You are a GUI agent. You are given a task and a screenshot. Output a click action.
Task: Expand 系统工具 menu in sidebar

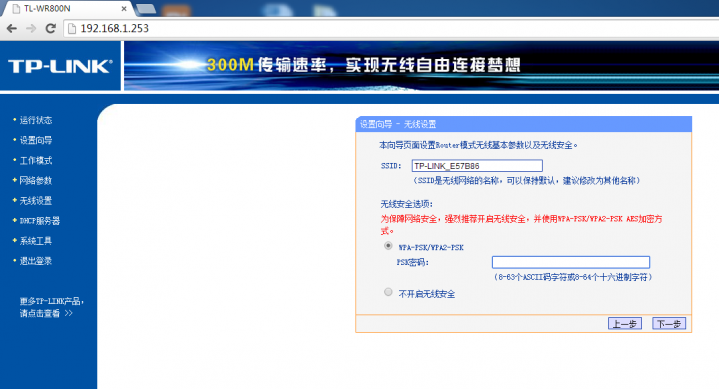tap(36, 241)
